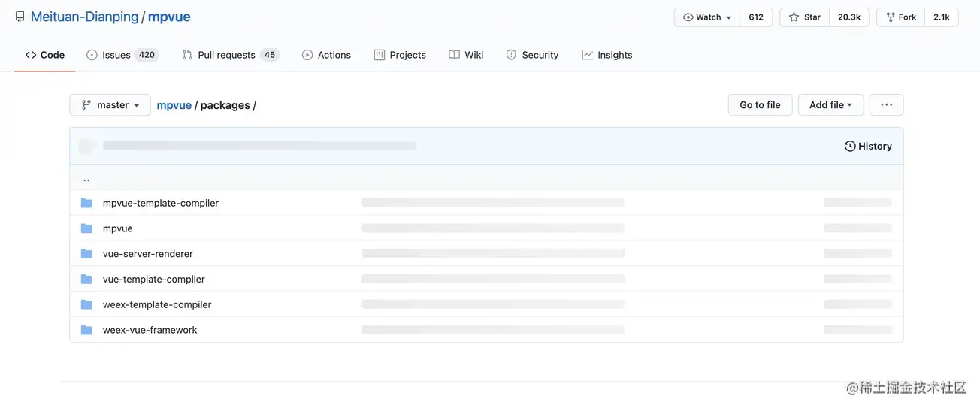Switch to the Code tab
Viewport: 980px width, 408px height.
click(45, 55)
